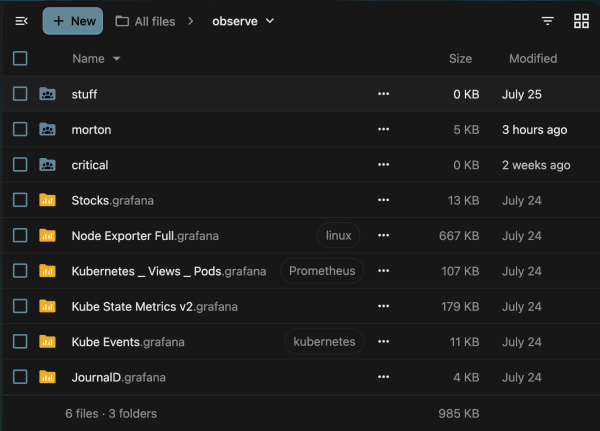
Task: Click 3 hours ago modified time
Action: click(x=535, y=130)
